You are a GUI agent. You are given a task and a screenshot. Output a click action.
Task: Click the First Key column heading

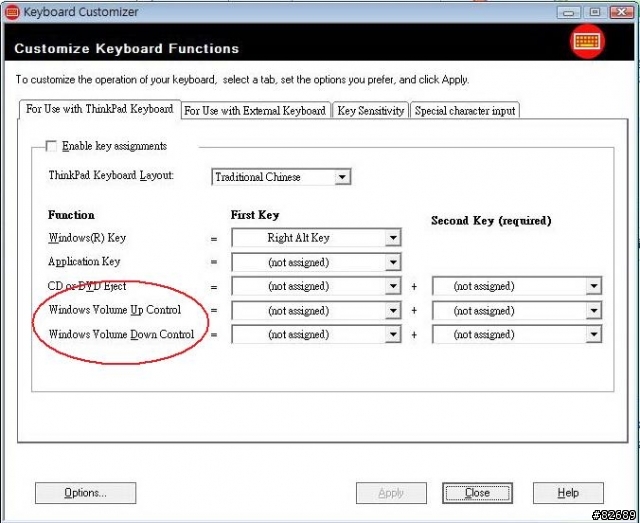click(x=255, y=215)
